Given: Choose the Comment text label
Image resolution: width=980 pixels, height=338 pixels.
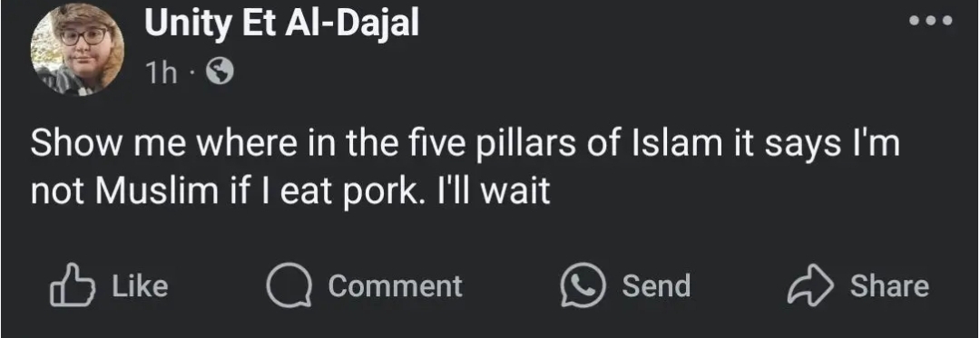Looking at the screenshot, I should (x=395, y=286).
